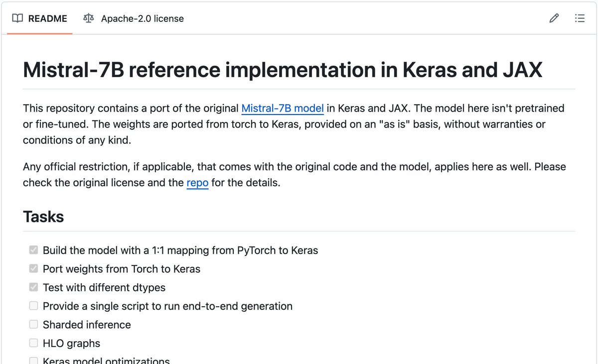Check the Keras model optimizations box
The image size is (598, 364).
[x=33, y=361]
